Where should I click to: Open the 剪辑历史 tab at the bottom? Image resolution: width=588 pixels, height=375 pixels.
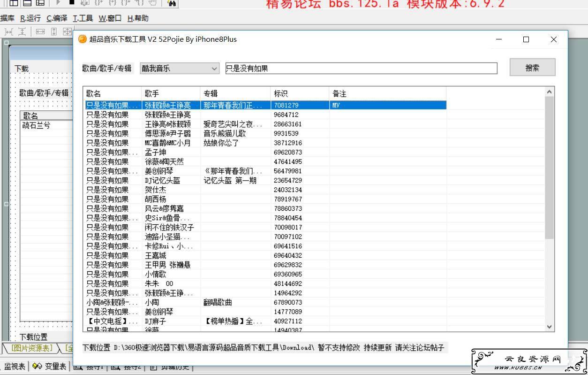(171, 367)
